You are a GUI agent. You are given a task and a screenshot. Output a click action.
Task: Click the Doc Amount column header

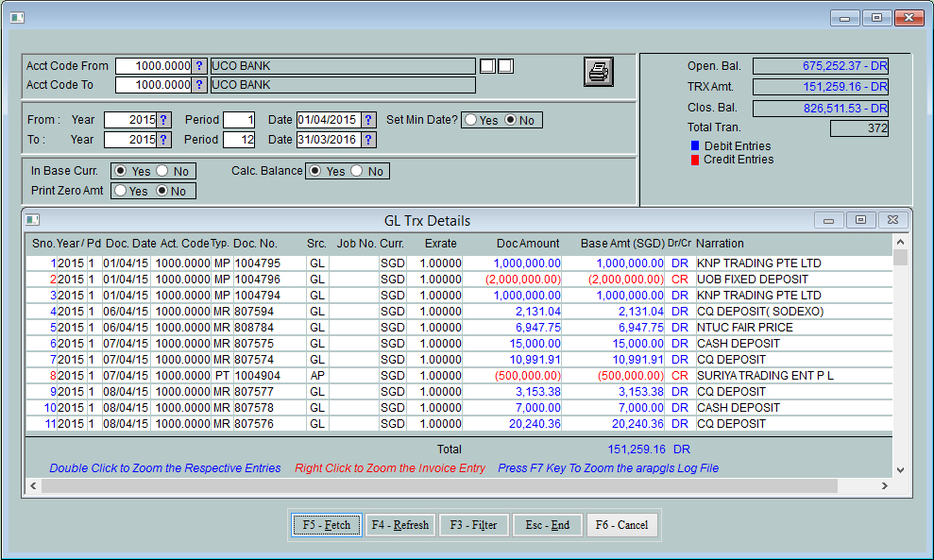click(x=527, y=244)
